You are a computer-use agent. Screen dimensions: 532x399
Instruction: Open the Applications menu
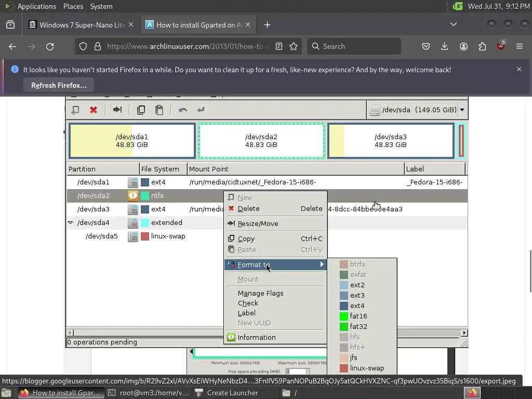point(37,6)
